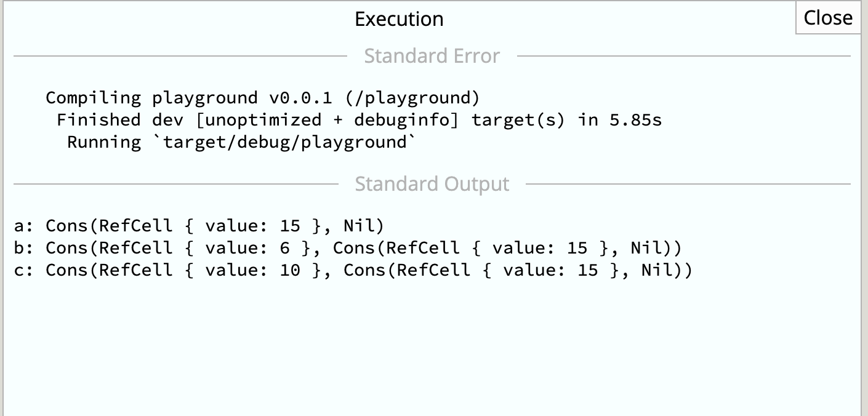This screenshot has width=868, height=416.
Task: Click the 5.85s compile time text
Action: 636,120
